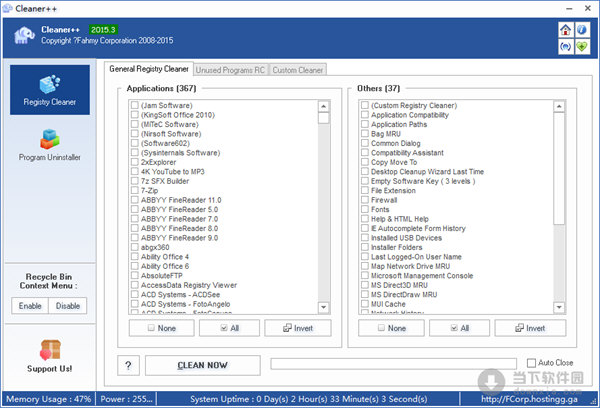Click the All button under Others
Screen dimensions: 600x408
pyautogui.click(x=459, y=328)
